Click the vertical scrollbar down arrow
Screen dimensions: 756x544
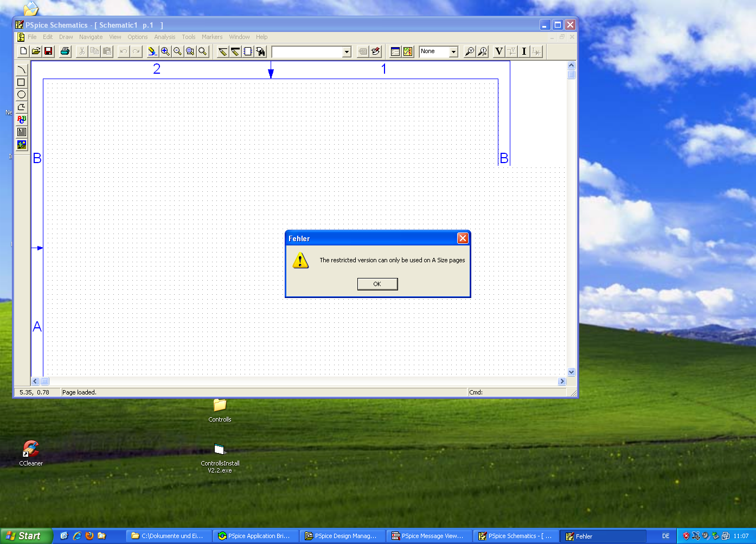571,372
